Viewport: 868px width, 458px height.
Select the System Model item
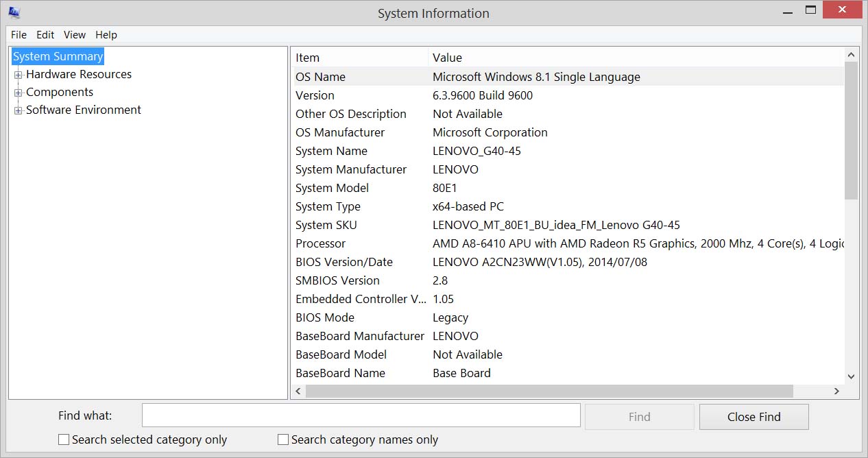coord(332,188)
